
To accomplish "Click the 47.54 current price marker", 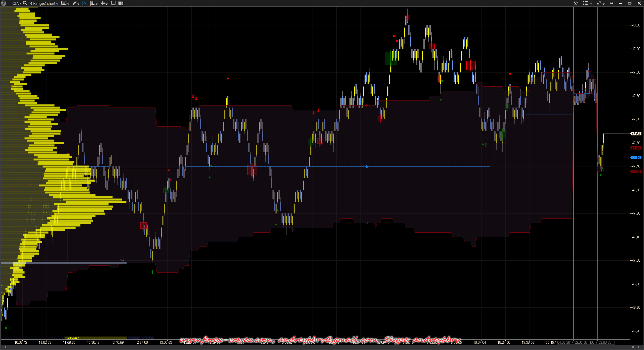I will click(636, 134).
